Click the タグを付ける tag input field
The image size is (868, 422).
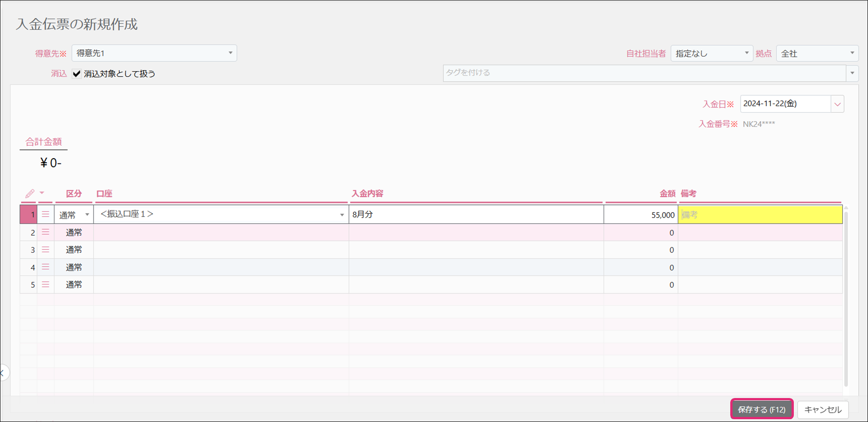(x=644, y=73)
